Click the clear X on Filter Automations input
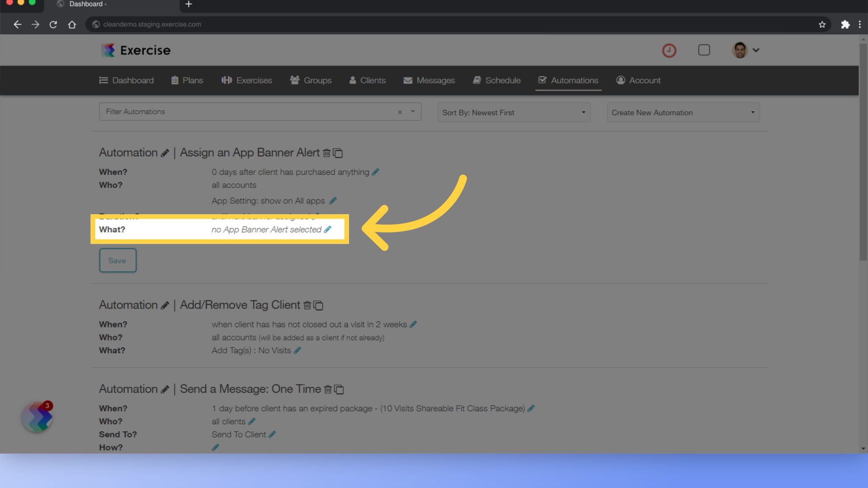The height and width of the screenshot is (488, 868). click(x=400, y=112)
